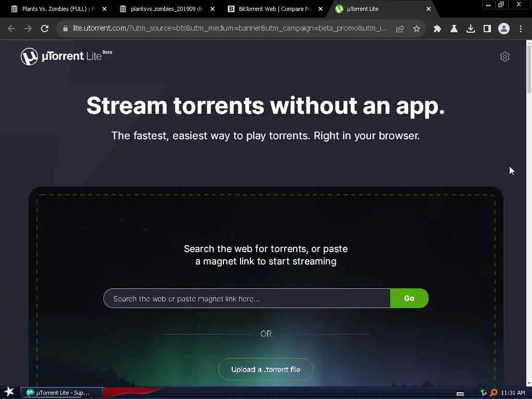Open the taskbar start star icon
Image resolution: width=532 pixels, height=399 pixels.
coord(9,392)
